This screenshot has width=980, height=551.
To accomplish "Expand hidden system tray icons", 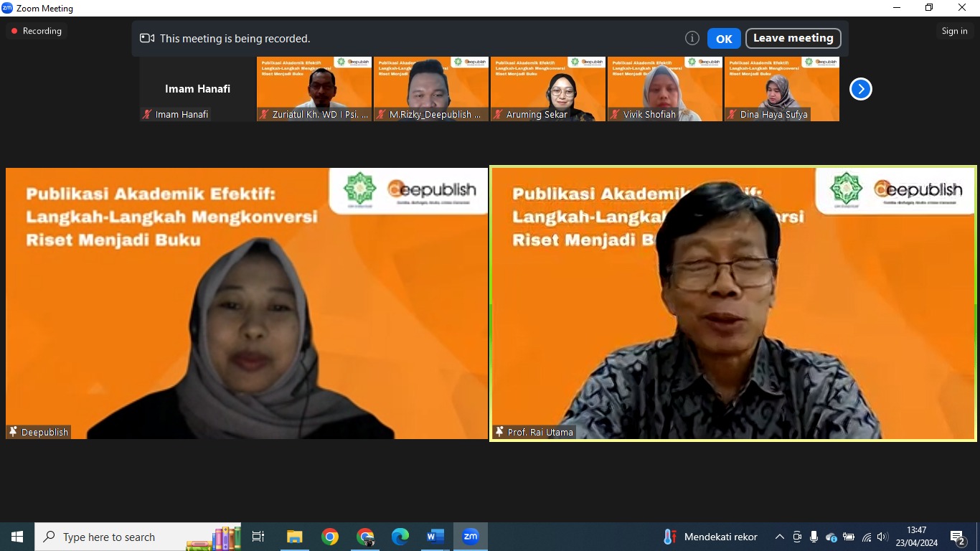I will click(779, 537).
